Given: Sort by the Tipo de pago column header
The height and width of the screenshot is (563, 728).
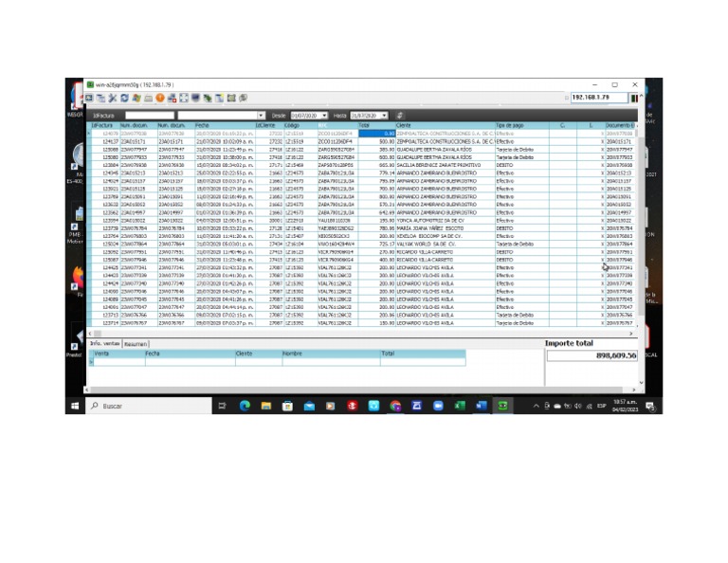Looking at the screenshot, I should coord(522,125).
